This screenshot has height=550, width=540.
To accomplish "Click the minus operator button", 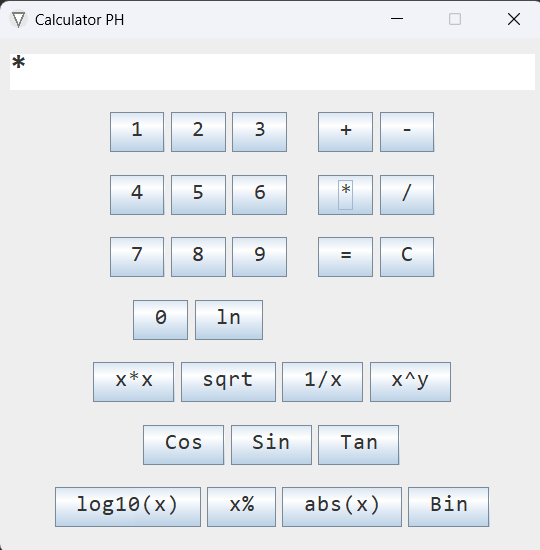I will (407, 132).
